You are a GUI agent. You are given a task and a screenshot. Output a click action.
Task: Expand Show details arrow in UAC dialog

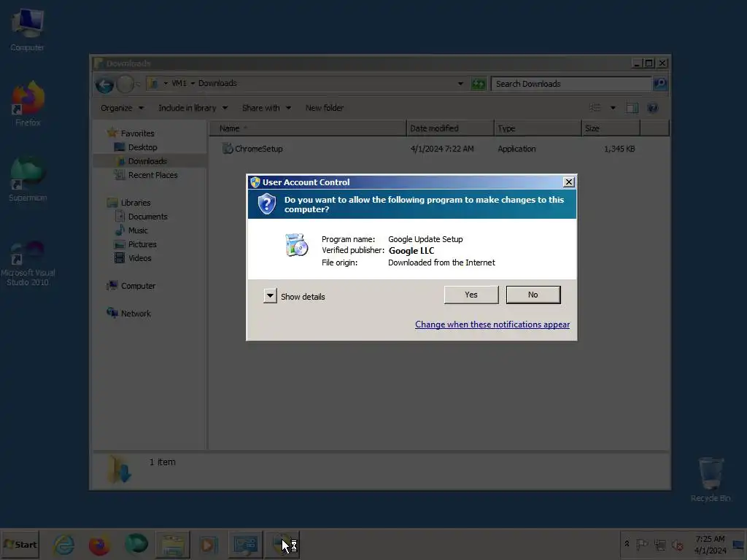tap(270, 296)
